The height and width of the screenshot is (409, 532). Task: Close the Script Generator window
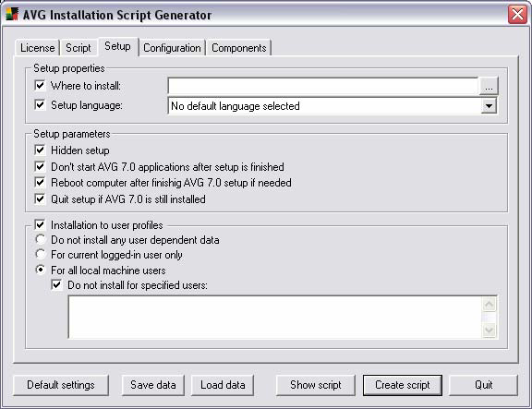517,14
